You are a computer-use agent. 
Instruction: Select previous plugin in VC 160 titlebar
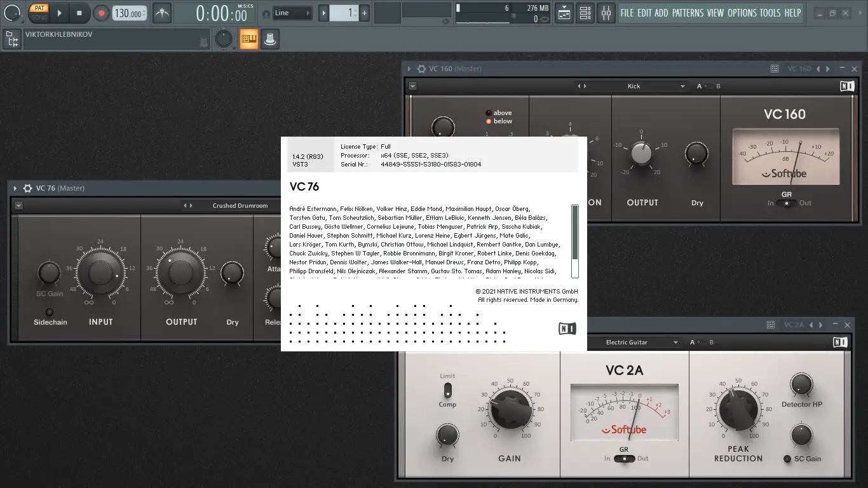[x=818, y=69]
